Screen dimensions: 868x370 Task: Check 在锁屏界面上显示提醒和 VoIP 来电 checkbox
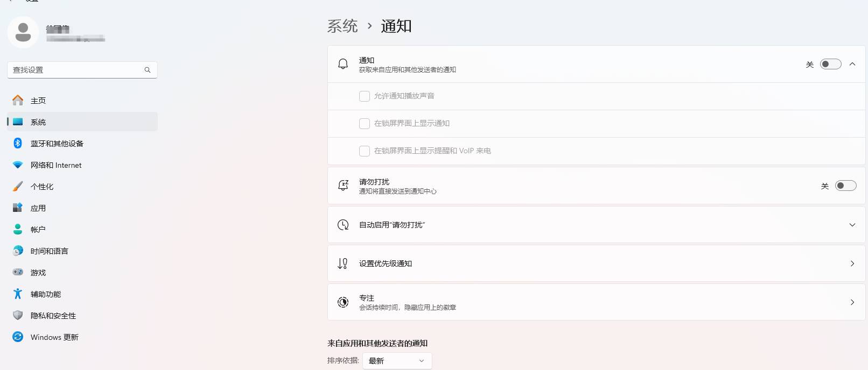click(365, 151)
